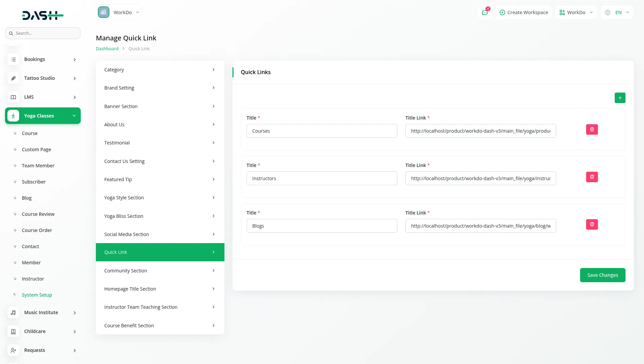Go to Dashboard breadcrumb link
The image size is (644, 364).
click(107, 48)
